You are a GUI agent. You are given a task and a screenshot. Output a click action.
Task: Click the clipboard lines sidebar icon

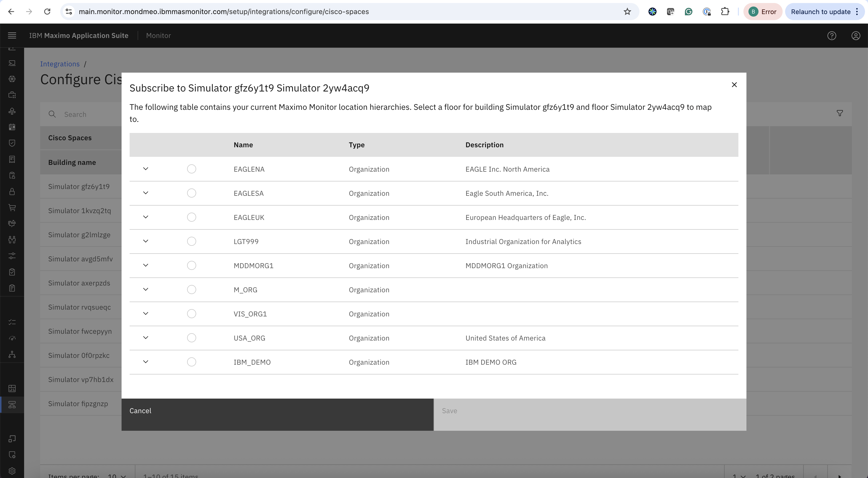[x=12, y=288]
